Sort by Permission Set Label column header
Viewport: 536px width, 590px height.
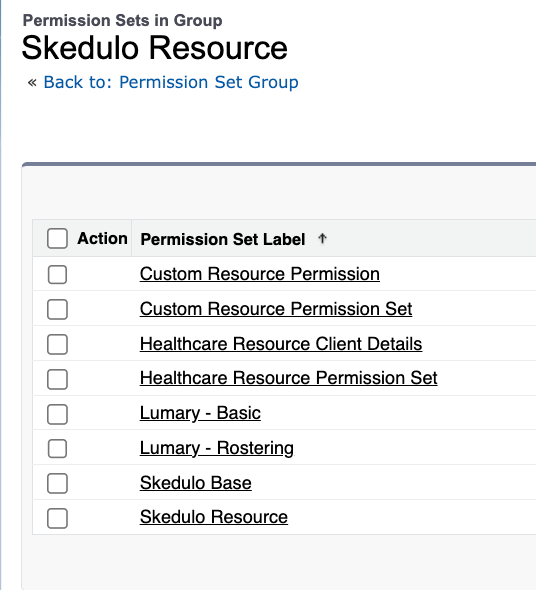223,239
